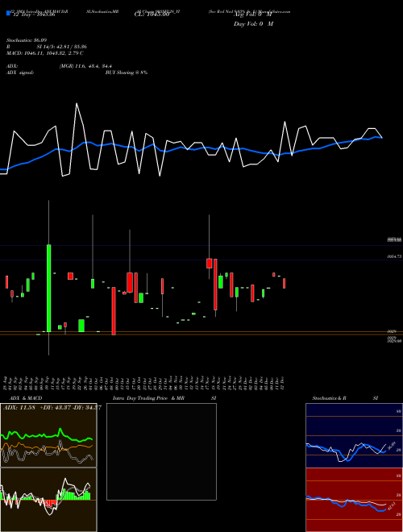Screen dimensions: 403x532
Task: Click the long red candle reaching the orange line
Action: point(114,311)
